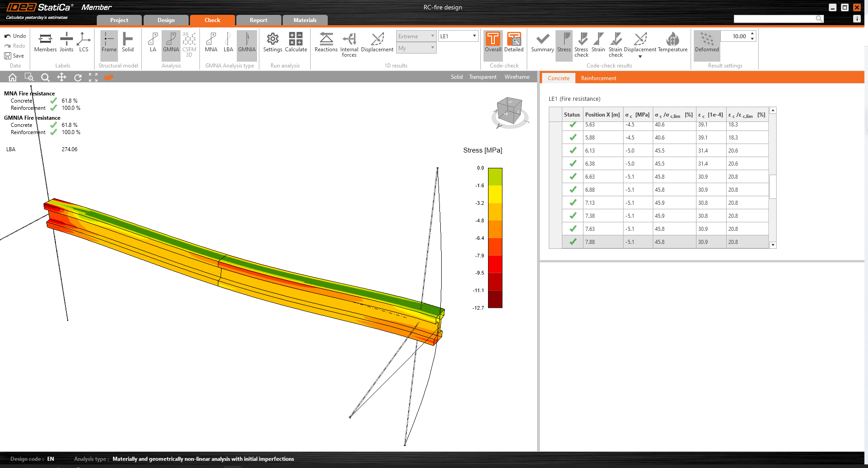Expand the Displacement check dropdown arrow
The height and width of the screenshot is (468, 868).
click(x=640, y=57)
